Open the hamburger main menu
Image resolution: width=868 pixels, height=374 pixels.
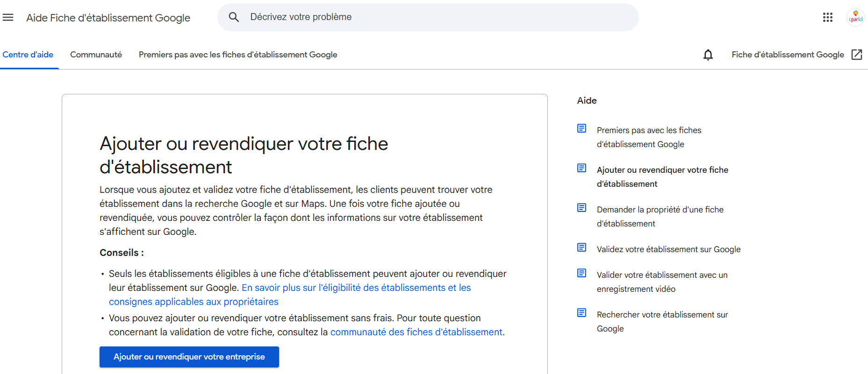pos(8,18)
